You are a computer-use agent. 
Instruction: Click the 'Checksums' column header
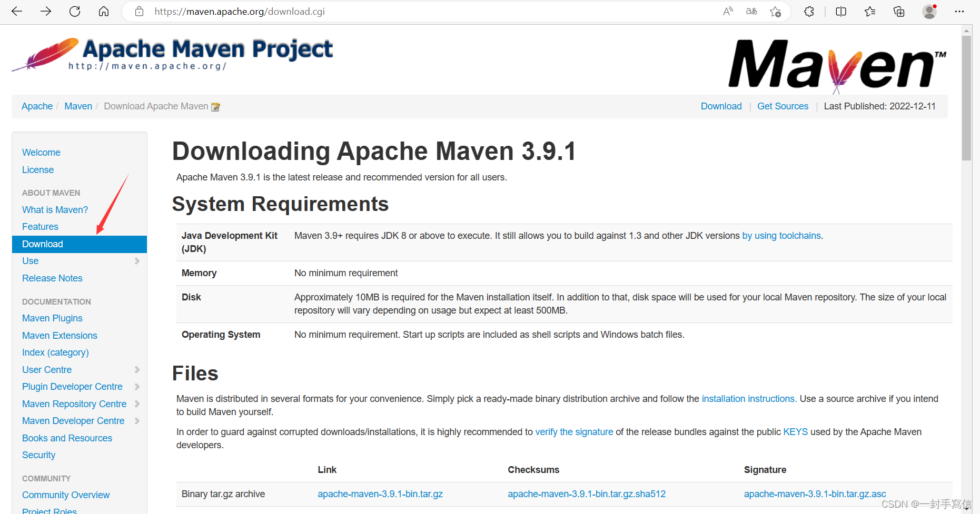pyautogui.click(x=533, y=470)
